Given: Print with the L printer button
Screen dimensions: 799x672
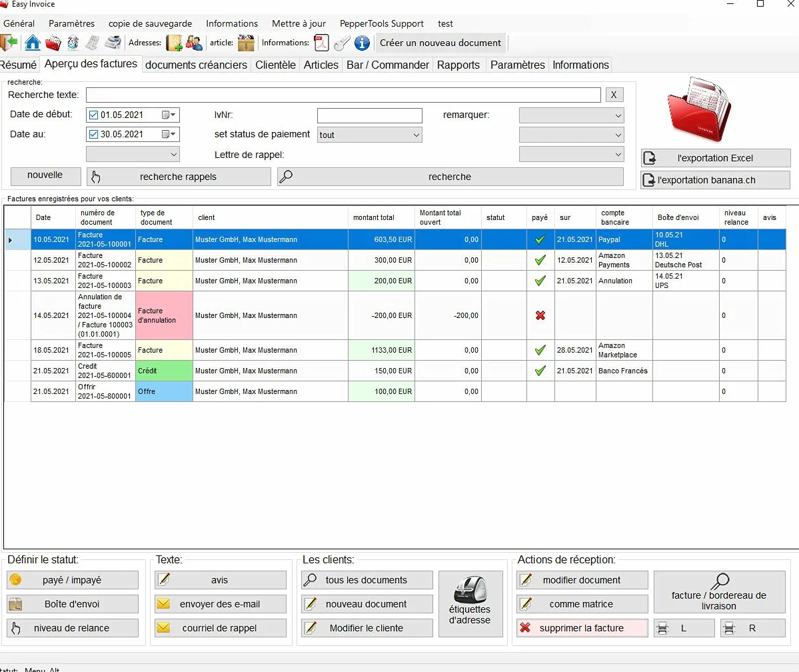Looking at the screenshot, I should pyautogui.click(x=684, y=628).
